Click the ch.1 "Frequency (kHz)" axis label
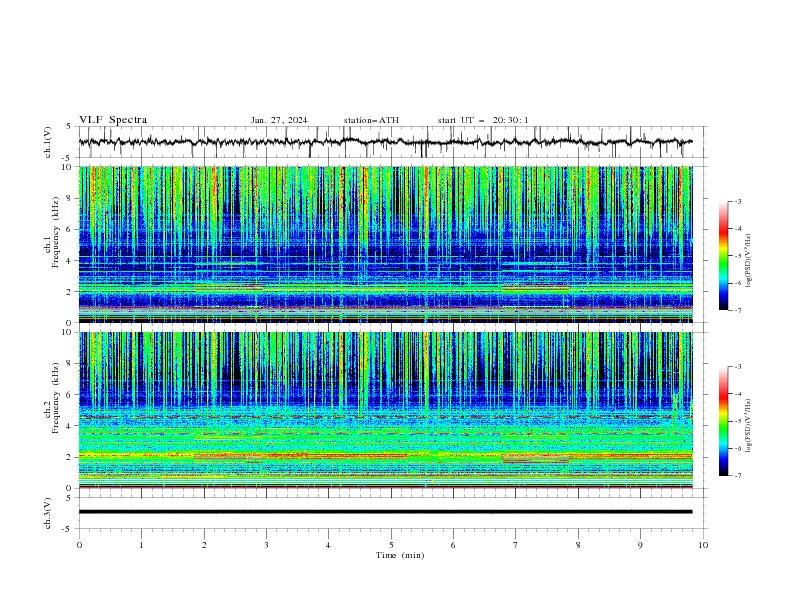 coord(56,230)
